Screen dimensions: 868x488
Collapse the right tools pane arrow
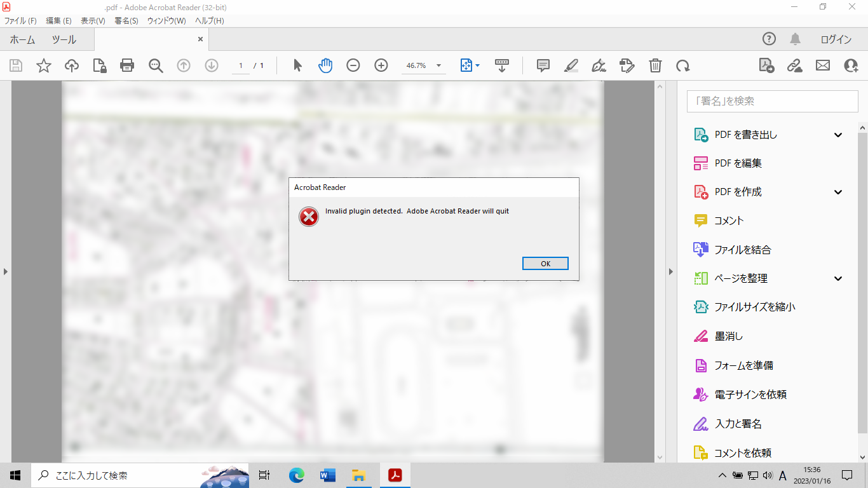[x=671, y=271]
